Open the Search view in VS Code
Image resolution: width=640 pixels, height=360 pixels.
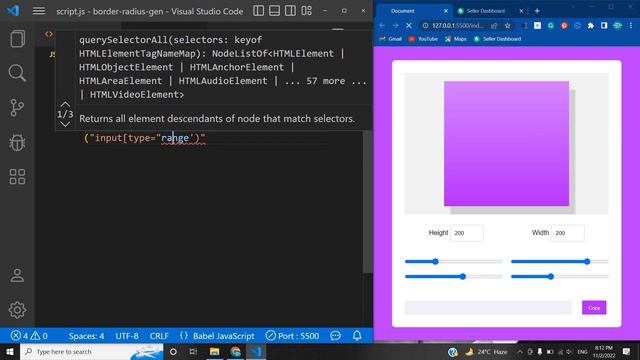click(x=17, y=73)
